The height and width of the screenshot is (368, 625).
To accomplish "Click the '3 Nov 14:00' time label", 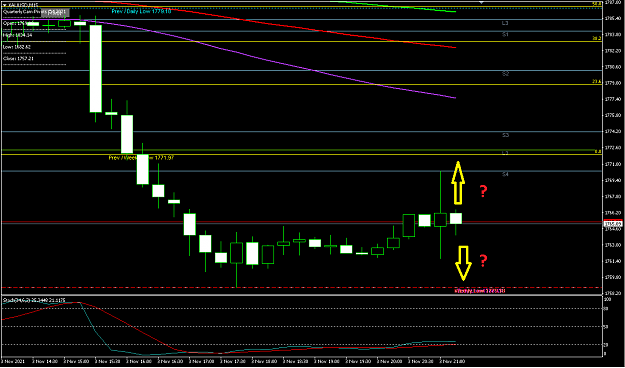I will click(45, 361).
